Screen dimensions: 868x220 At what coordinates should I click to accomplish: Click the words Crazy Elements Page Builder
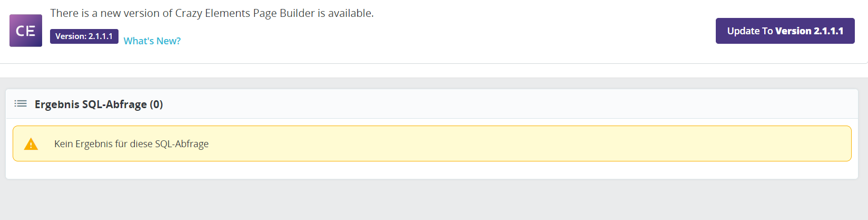(245, 13)
